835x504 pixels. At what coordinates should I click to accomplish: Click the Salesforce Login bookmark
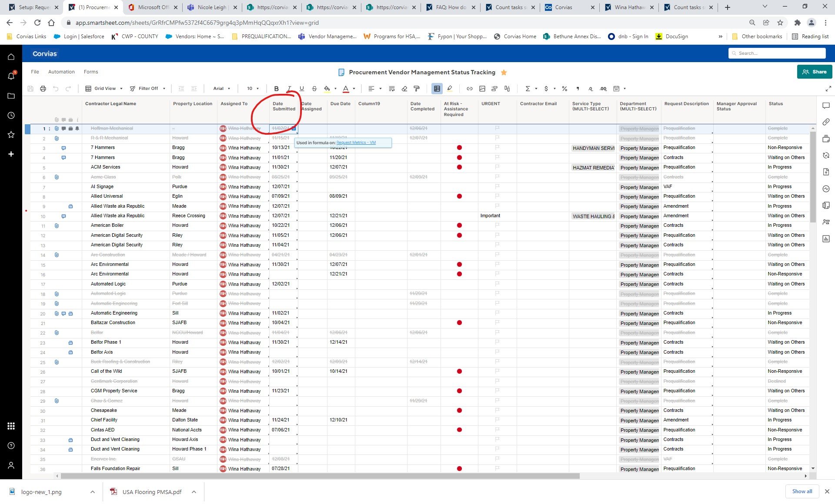[79, 36]
